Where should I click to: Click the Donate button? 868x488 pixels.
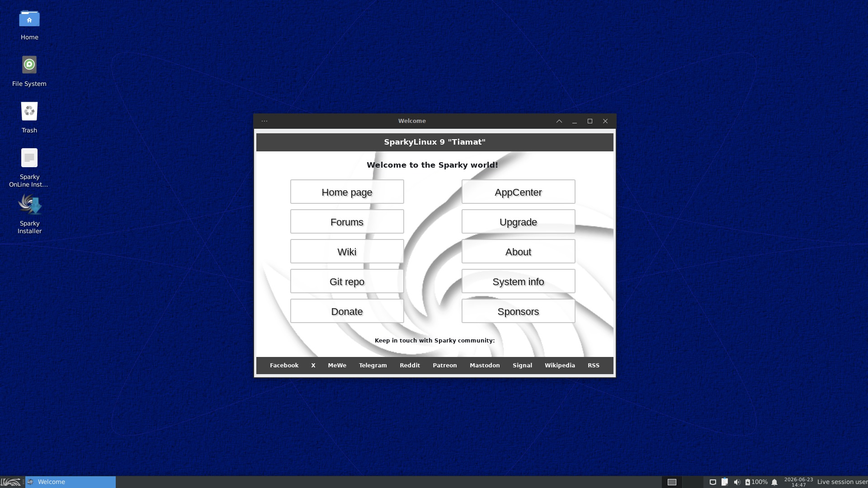tap(347, 311)
